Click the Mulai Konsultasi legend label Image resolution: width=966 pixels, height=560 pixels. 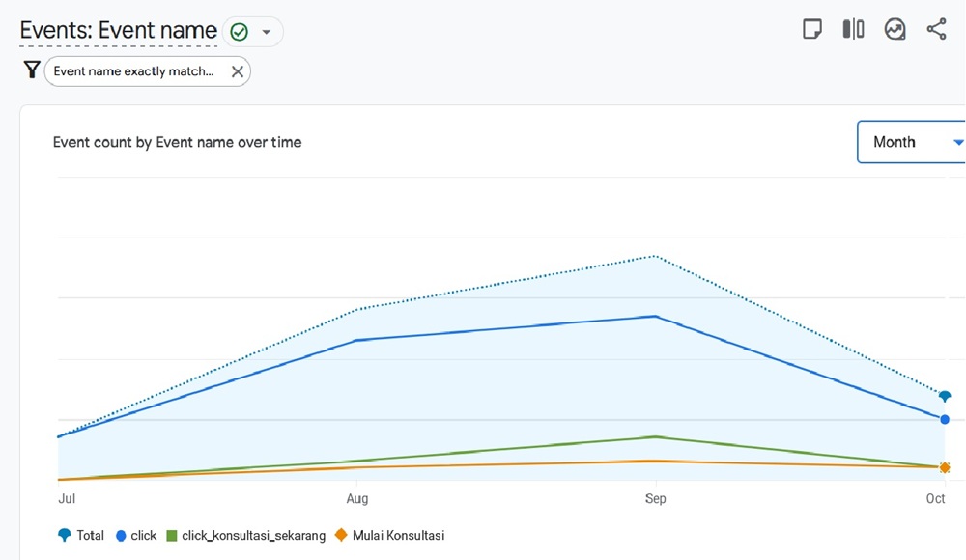tap(398, 535)
